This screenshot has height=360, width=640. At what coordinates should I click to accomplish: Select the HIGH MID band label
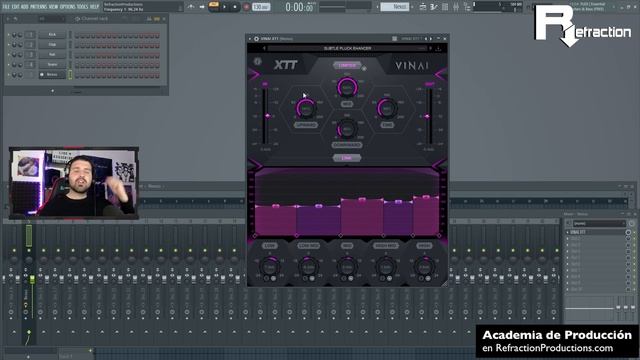(386, 246)
